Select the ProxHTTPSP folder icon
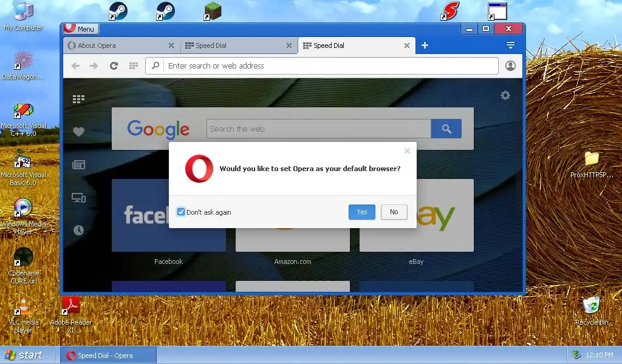 592,164
